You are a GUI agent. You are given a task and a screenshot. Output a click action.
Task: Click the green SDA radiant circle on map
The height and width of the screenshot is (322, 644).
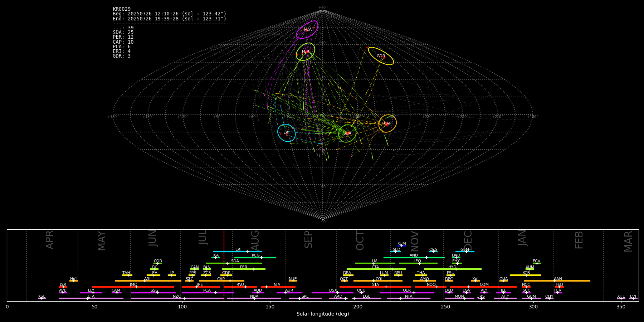click(x=347, y=133)
